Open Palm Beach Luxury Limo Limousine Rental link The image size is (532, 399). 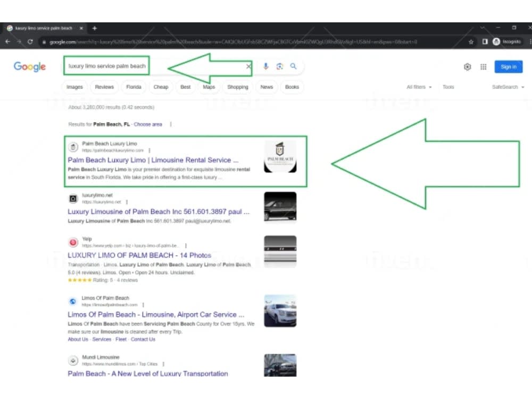click(153, 160)
